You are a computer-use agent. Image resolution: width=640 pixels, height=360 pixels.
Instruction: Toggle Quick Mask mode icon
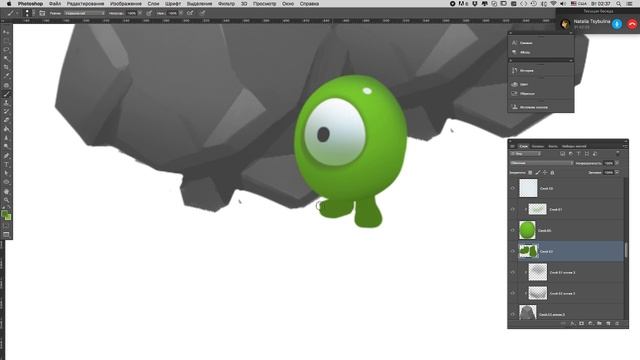click(x=6, y=226)
